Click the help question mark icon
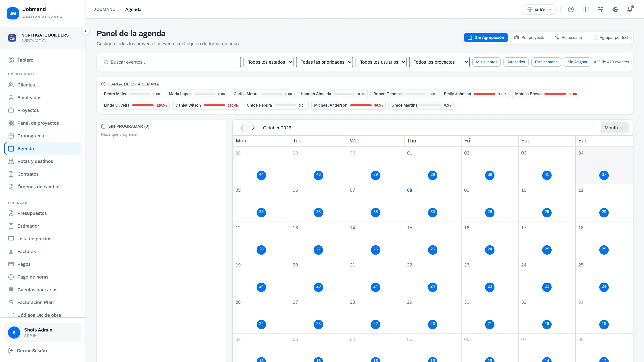Viewport: 644px width, 362px height. click(x=571, y=9)
